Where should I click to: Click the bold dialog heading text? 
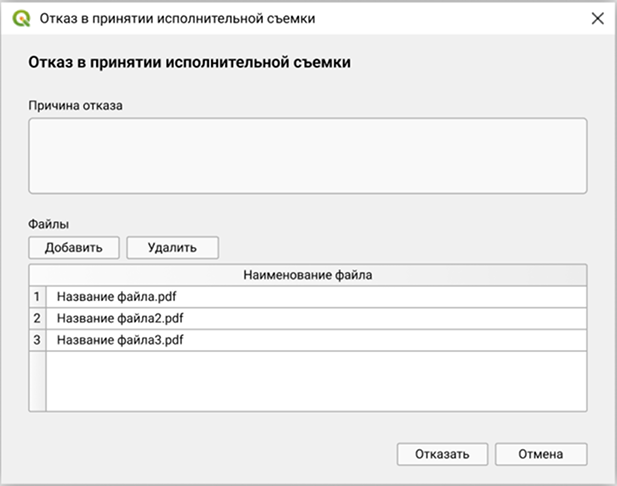[x=189, y=63]
